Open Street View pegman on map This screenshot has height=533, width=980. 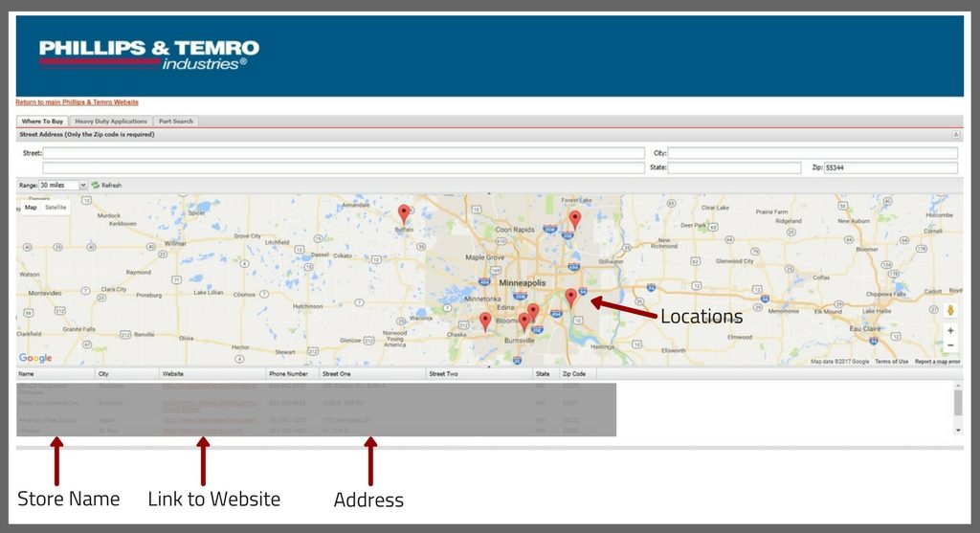[x=950, y=311]
